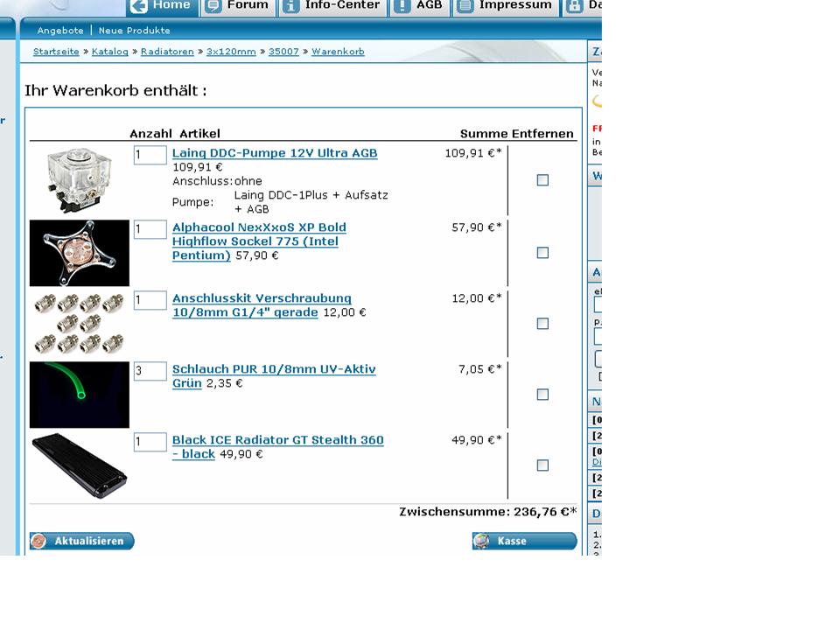
Task: Click the Entfernen column header
Action: 542,133
